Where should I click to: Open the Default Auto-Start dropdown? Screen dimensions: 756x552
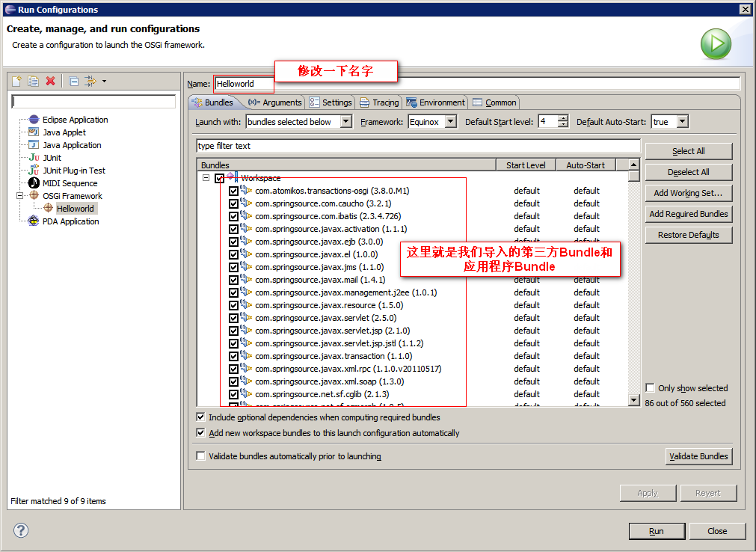tap(682, 121)
